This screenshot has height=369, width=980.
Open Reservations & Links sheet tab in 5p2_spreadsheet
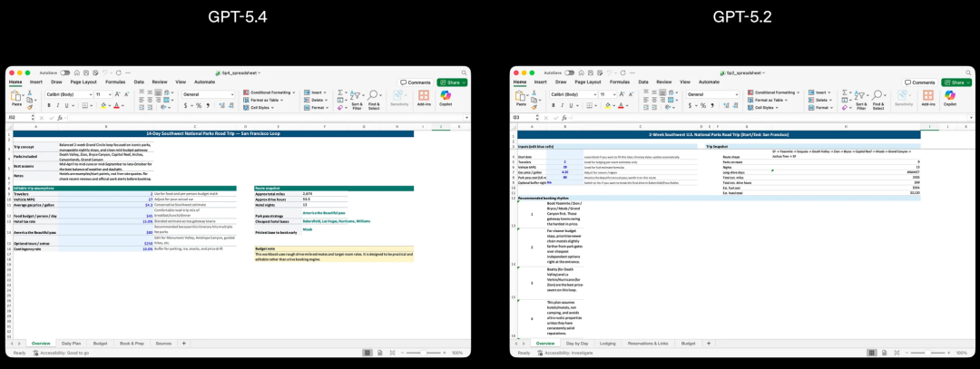pos(647,344)
